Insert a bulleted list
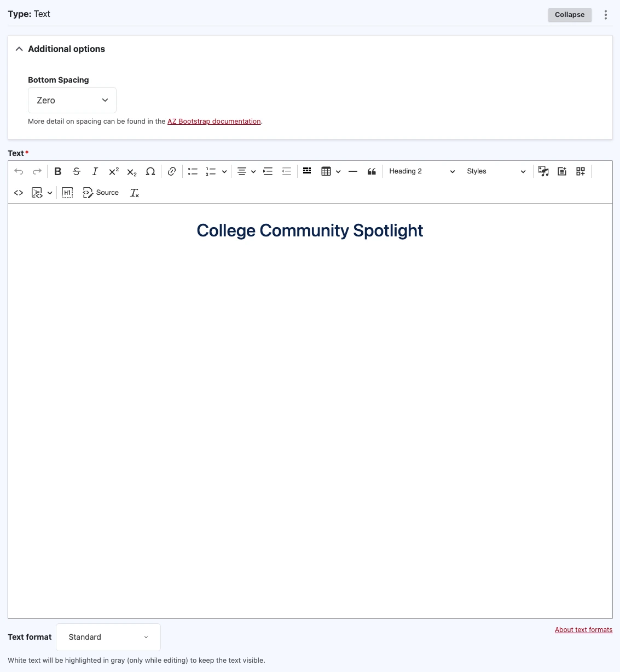Viewport: 620px width, 672px height. tap(193, 171)
